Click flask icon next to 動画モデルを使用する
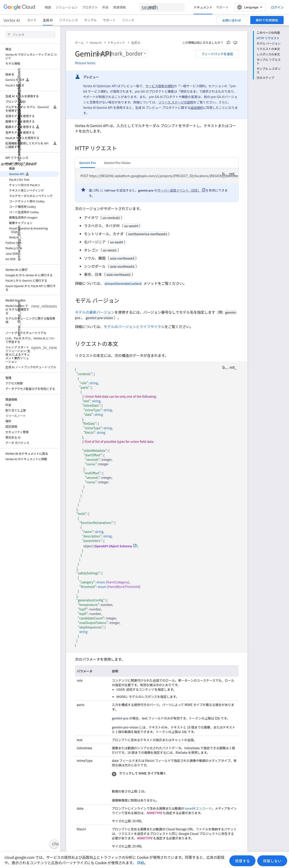This screenshot has height=868, width=289. pos(38,127)
